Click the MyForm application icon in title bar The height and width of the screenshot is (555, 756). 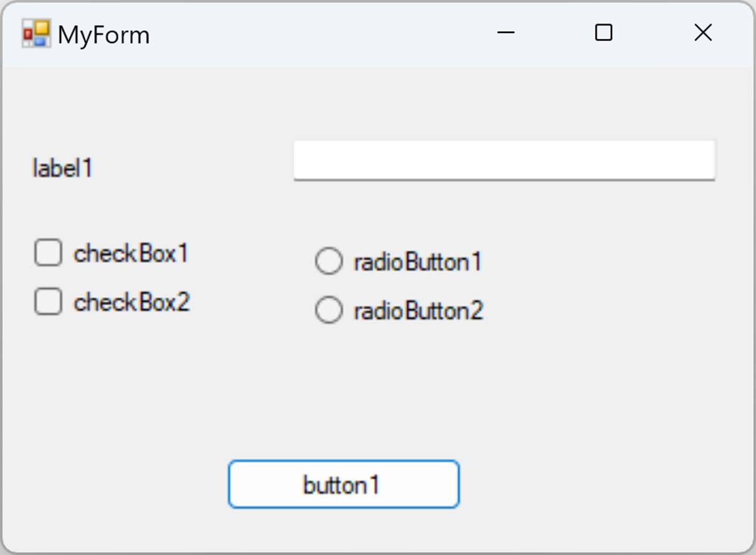[36, 34]
